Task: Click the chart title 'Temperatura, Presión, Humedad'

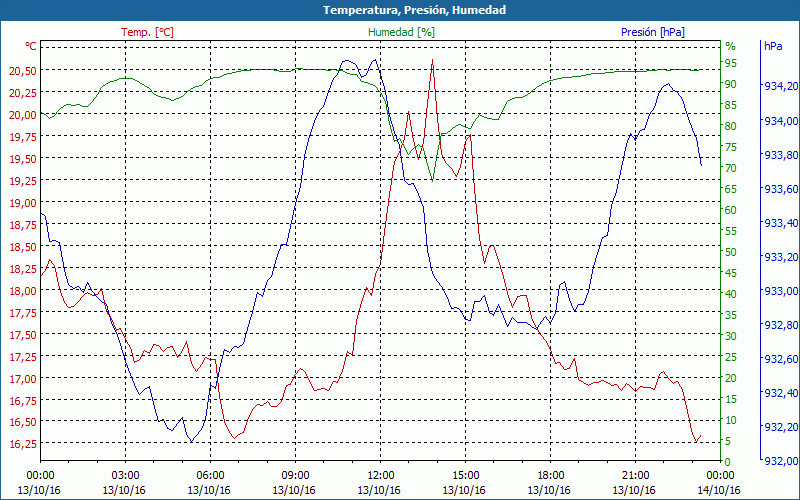Action: pos(414,10)
